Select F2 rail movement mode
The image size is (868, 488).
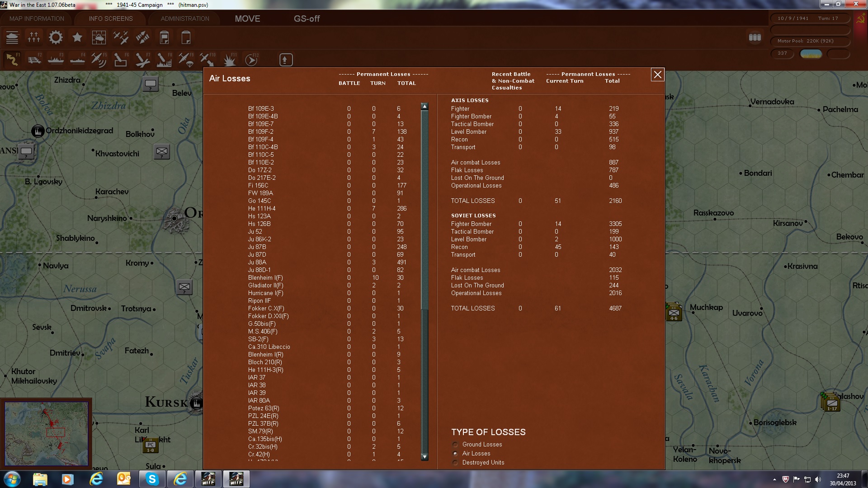34,60
